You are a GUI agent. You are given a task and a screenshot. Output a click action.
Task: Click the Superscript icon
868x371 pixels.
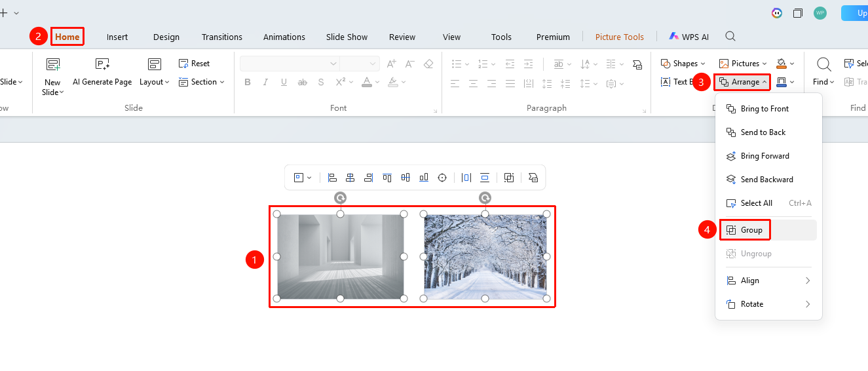pyautogui.click(x=340, y=83)
